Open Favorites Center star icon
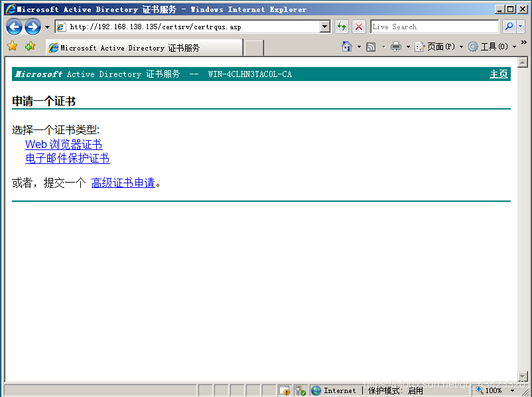This screenshot has height=397, width=532. point(12,46)
